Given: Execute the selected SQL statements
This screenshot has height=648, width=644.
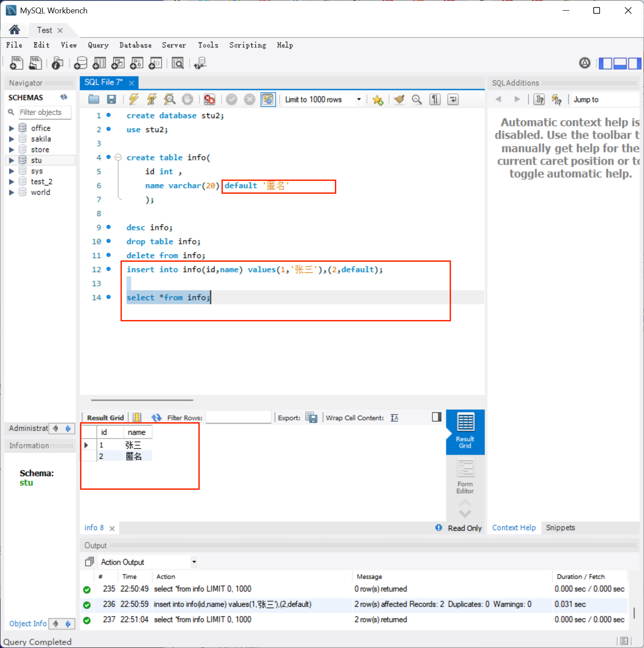Looking at the screenshot, I should tap(133, 100).
